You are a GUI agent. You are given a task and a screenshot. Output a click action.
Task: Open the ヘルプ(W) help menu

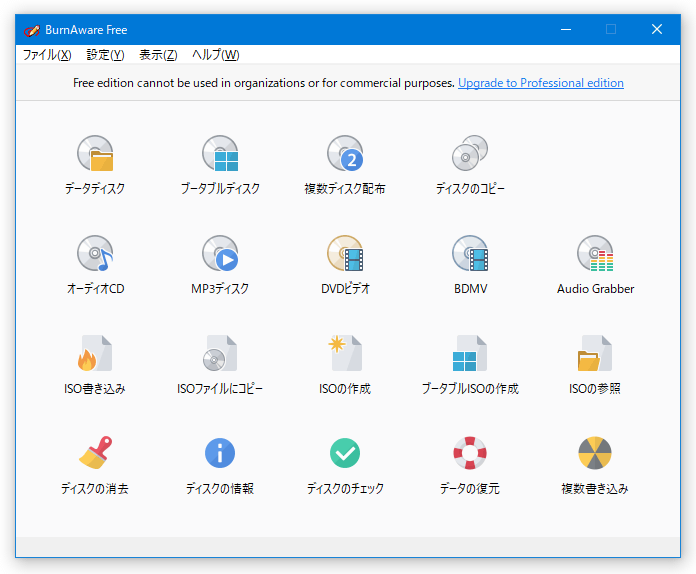216,55
